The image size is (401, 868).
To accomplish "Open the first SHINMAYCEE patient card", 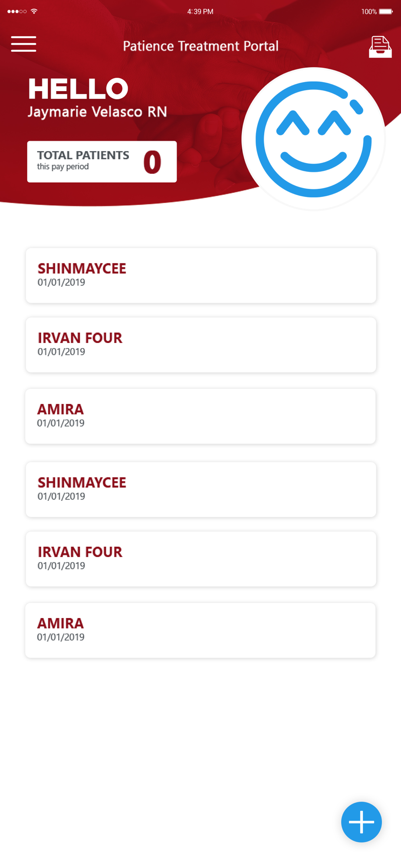I will point(201,275).
